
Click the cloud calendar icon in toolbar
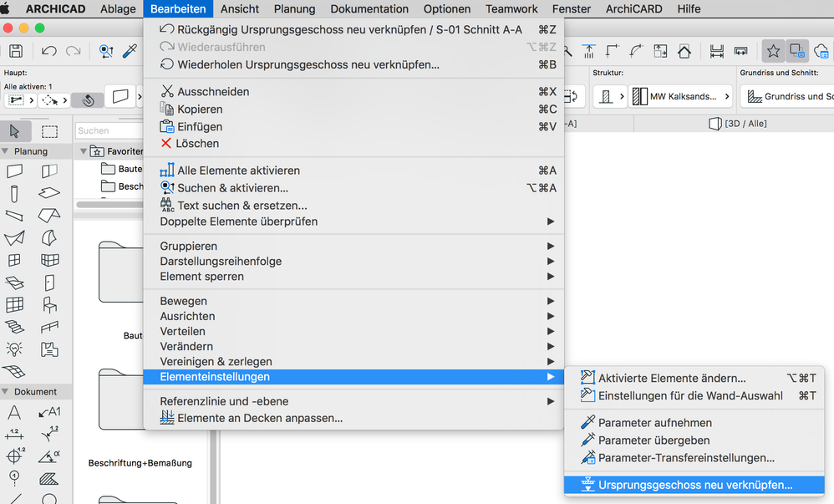(821, 51)
